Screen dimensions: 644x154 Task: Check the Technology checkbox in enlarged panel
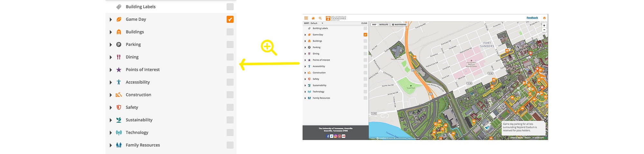click(x=230, y=132)
